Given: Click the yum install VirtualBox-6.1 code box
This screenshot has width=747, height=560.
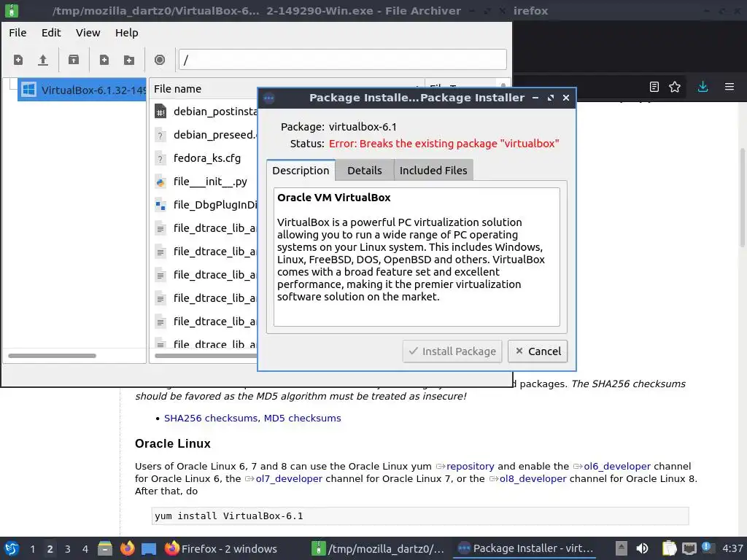Looking at the screenshot, I should click(x=419, y=516).
